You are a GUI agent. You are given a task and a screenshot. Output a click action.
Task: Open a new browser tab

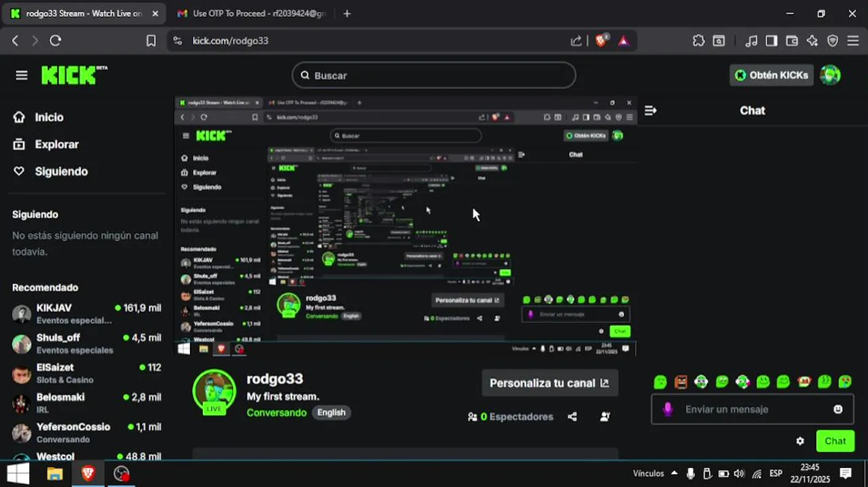pyautogui.click(x=347, y=14)
